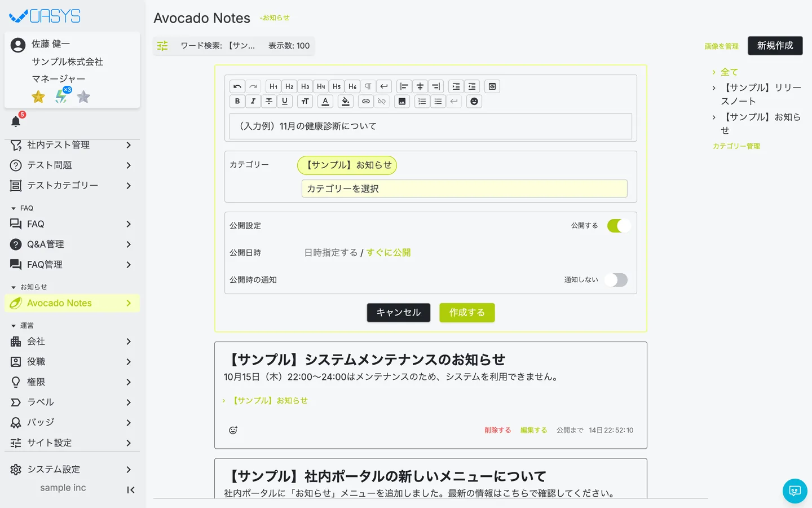This screenshot has height=508, width=812.
Task: Toggle bold formatting
Action: 237,102
